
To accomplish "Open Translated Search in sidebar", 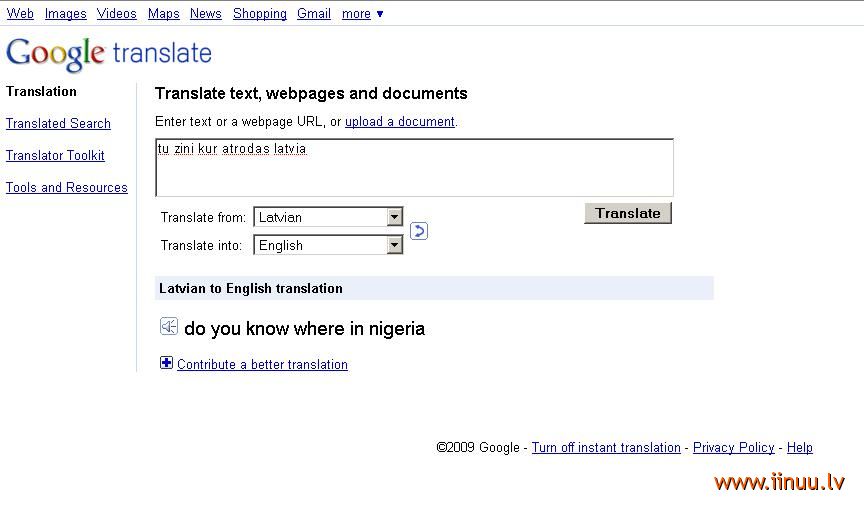I will [58, 123].
